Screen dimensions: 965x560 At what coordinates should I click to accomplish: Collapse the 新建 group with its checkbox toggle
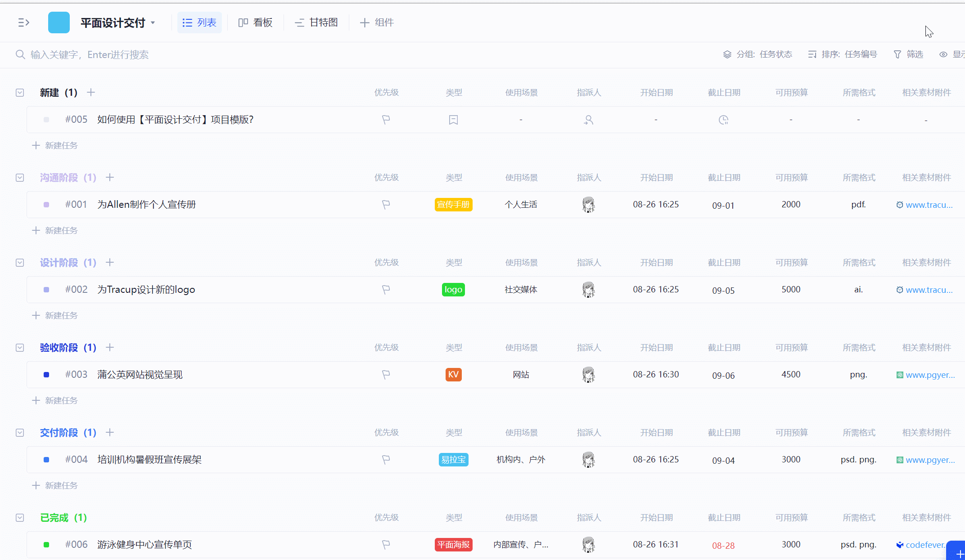[20, 93]
